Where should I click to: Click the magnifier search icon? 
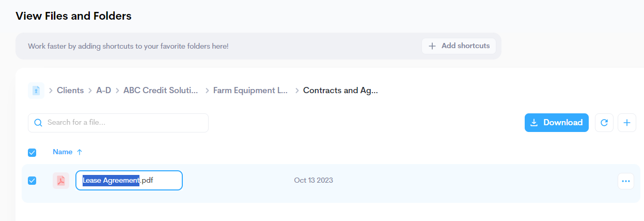click(38, 123)
